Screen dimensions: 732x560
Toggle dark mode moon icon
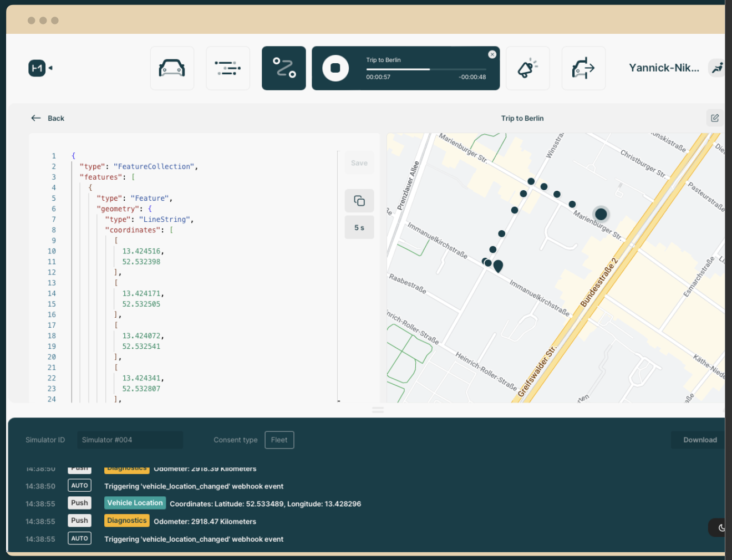[721, 527]
